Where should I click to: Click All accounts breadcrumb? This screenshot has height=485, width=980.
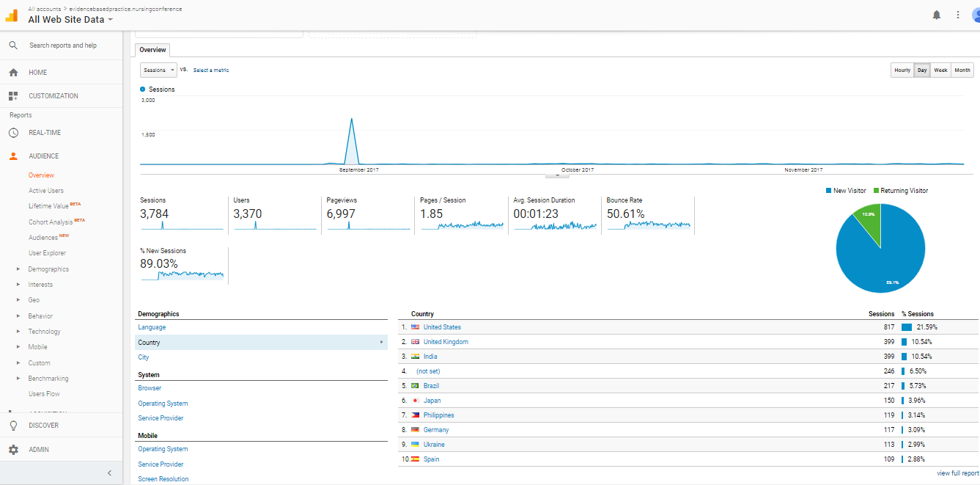pos(44,9)
